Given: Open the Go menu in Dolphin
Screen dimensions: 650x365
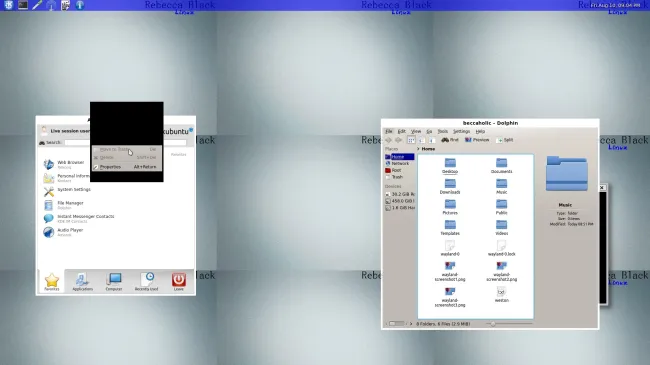Looking at the screenshot, I should [x=429, y=131].
